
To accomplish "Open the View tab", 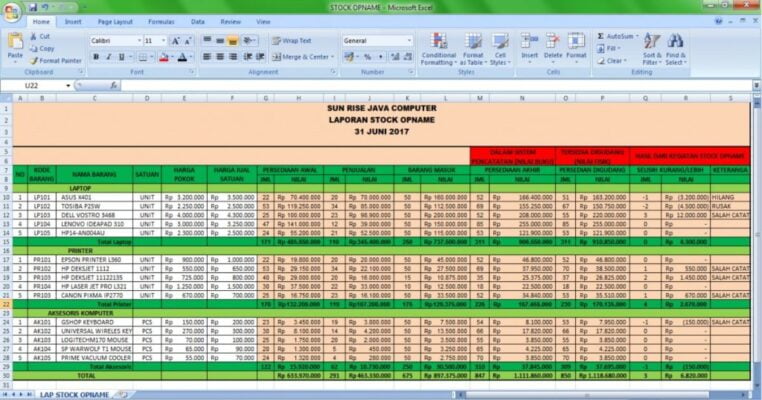I will pos(263,22).
